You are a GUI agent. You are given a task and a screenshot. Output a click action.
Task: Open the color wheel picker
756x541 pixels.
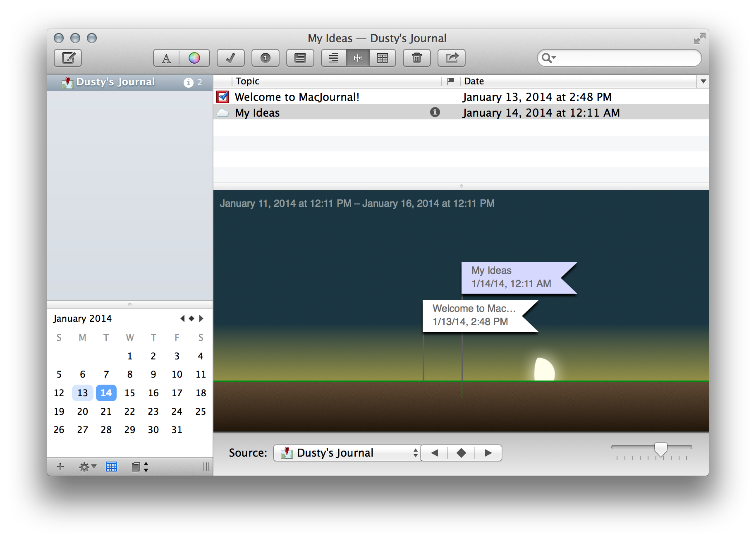click(194, 58)
